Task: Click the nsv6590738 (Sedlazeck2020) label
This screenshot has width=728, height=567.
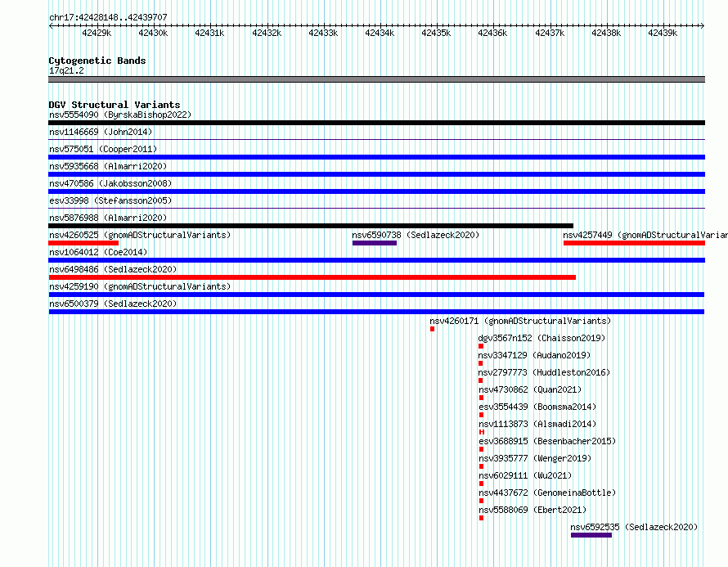Action: tap(416, 235)
